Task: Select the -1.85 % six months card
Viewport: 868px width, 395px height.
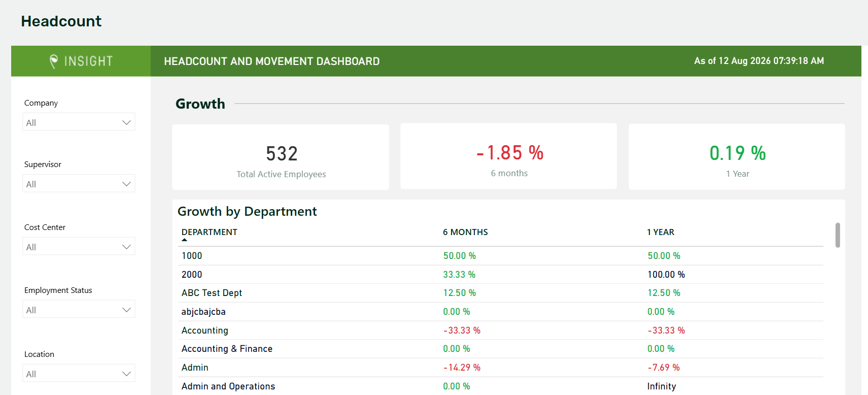Action: point(508,156)
